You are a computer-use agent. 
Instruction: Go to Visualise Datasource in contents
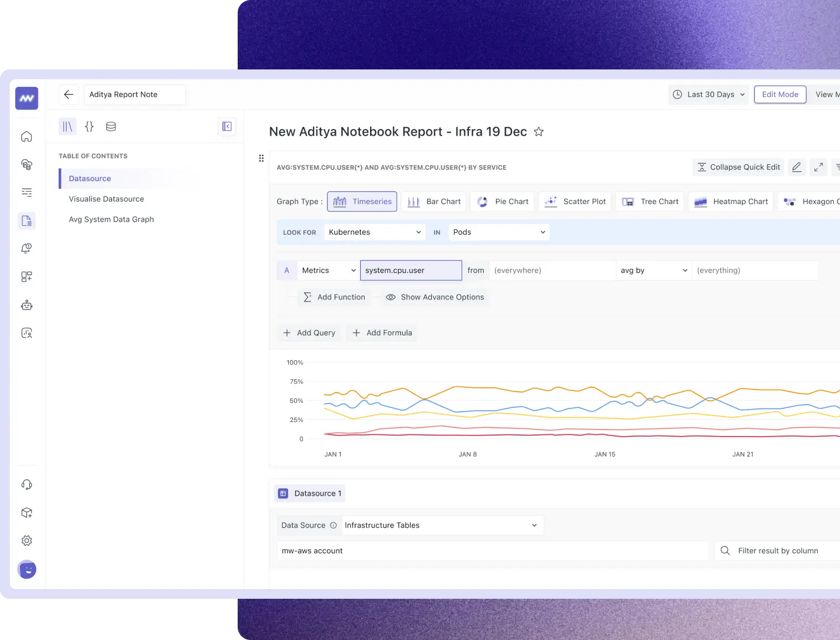click(x=106, y=199)
